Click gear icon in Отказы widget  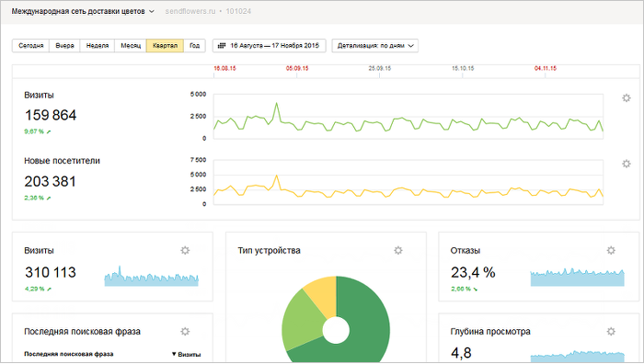pos(611,250)
